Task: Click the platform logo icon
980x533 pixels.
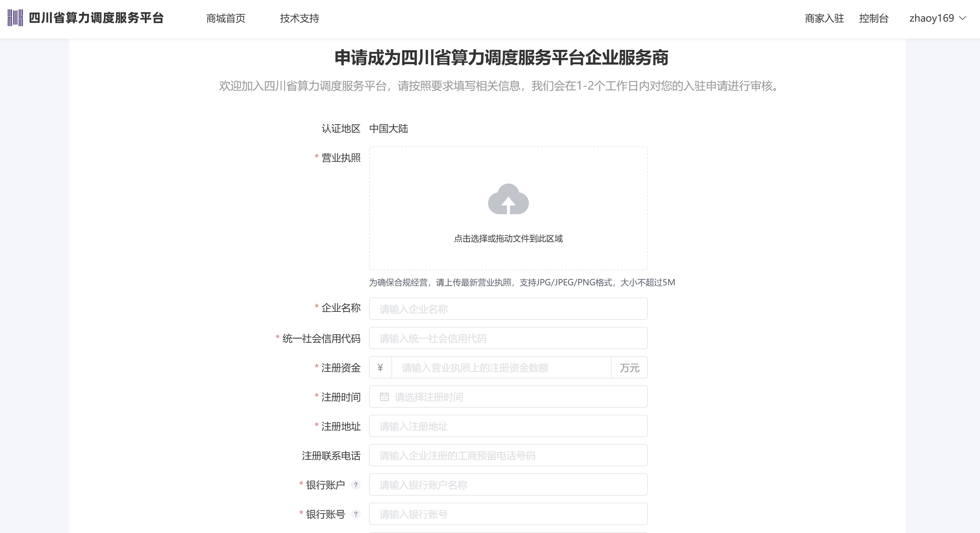Action: (15, 18)
